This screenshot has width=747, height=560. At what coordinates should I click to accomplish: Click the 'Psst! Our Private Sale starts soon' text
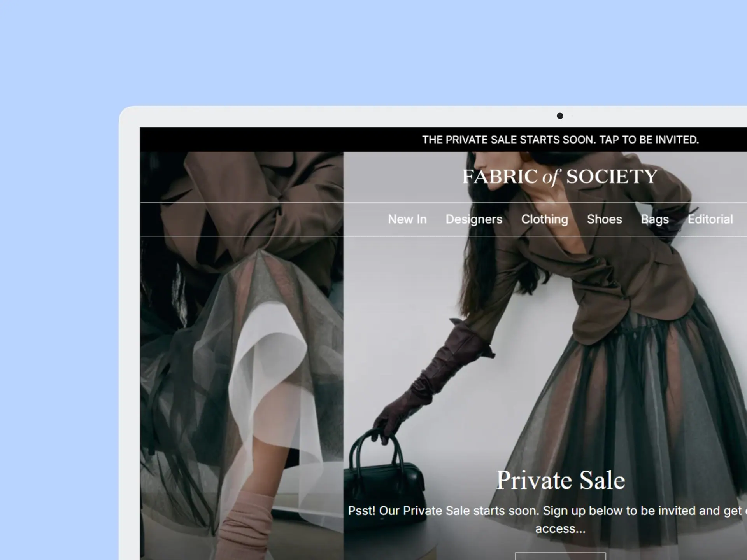coord(547,520)
